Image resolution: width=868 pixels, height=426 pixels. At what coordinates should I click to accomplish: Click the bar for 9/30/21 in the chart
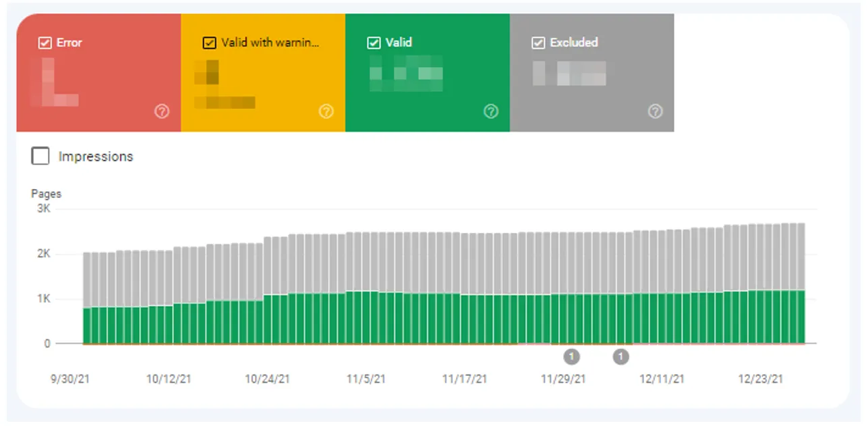tap(86, 297)
